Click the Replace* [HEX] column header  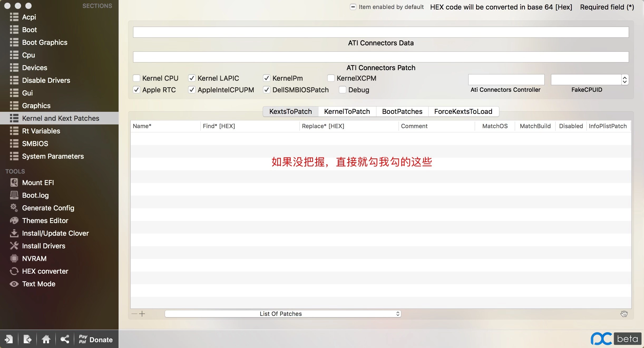(x=349, y=126)
